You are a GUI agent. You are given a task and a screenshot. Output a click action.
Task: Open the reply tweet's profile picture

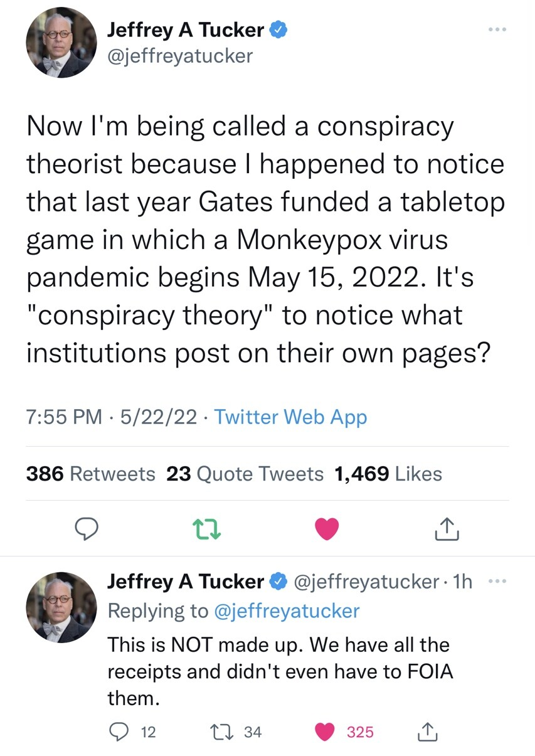point(61,607)
